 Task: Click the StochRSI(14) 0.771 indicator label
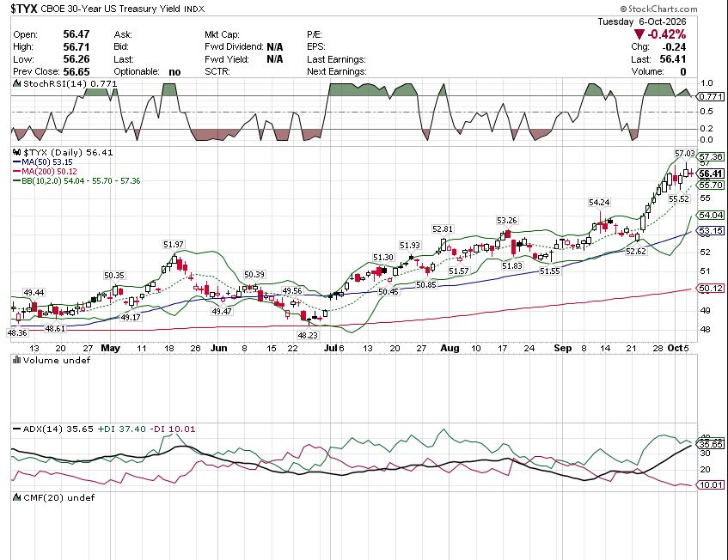click(70, 84)
